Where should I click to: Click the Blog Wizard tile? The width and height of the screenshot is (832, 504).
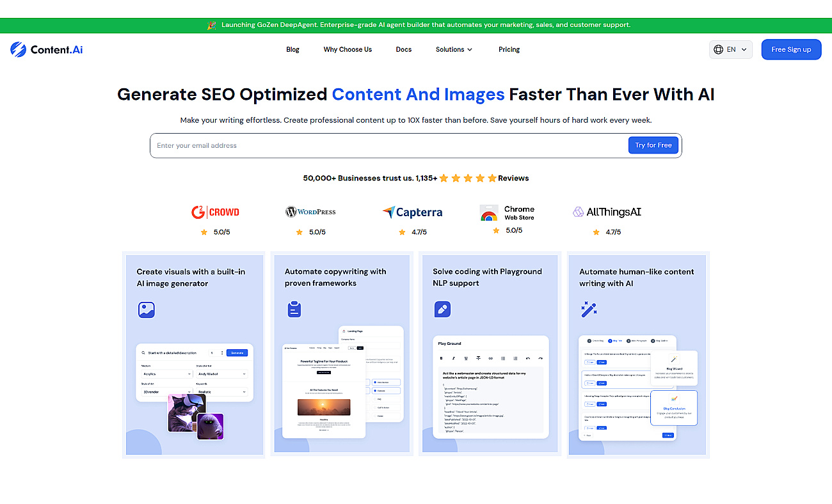(x=674, y=368)
